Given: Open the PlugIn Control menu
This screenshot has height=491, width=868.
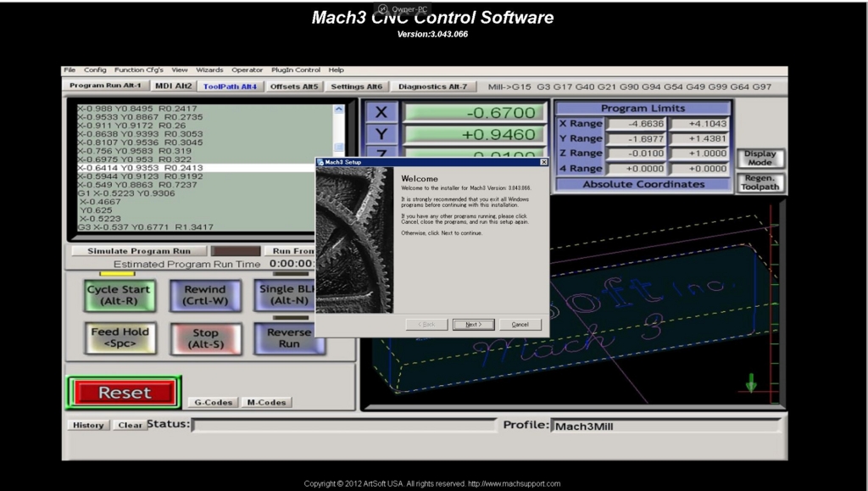Looking at the screenshot, I should 296,70.
